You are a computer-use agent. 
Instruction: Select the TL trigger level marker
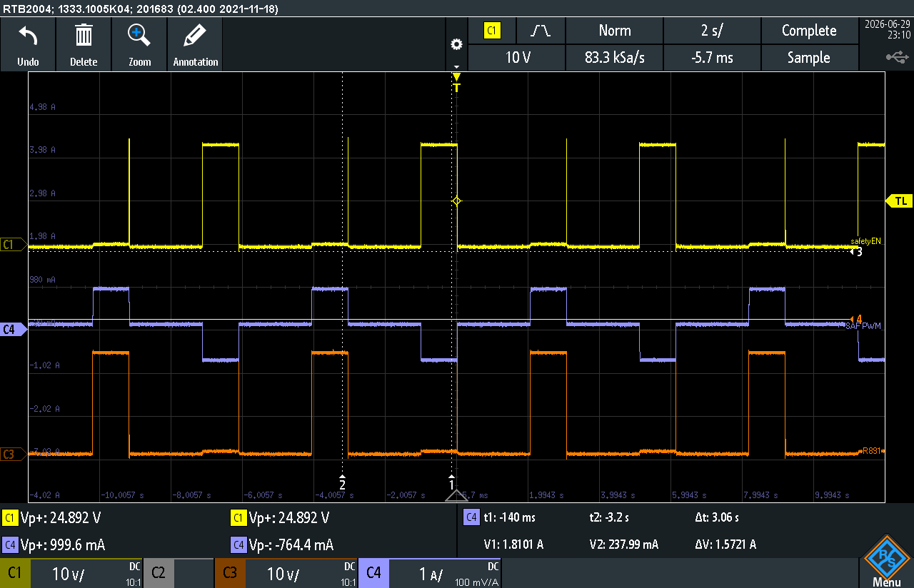pos(899,201)
